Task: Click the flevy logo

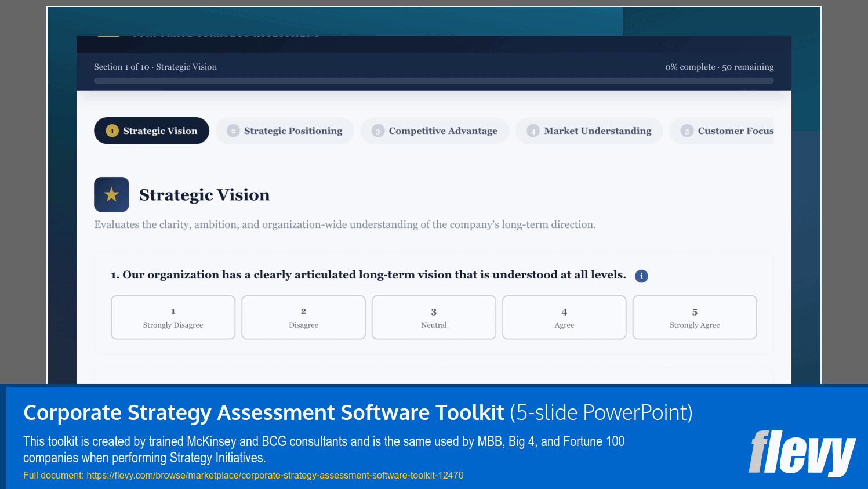Action: click(x=802, y=452)
